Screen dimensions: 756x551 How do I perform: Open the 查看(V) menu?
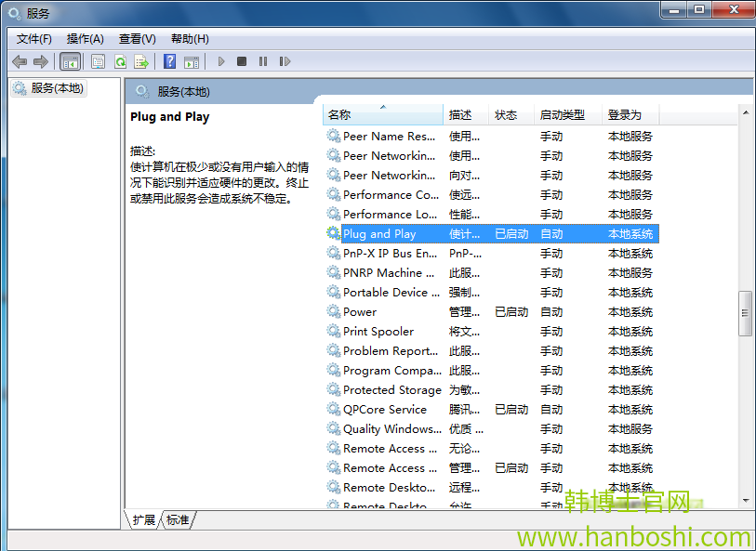(136, 38)
